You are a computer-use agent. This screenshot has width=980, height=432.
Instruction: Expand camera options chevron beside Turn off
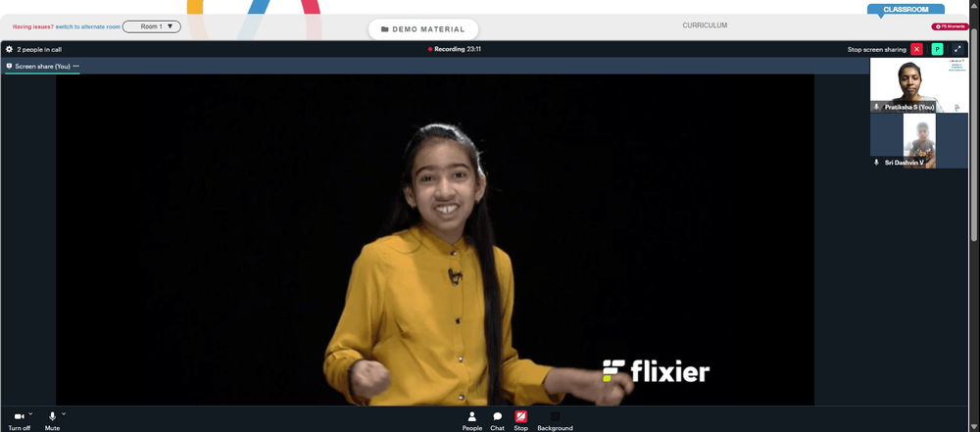30,413
